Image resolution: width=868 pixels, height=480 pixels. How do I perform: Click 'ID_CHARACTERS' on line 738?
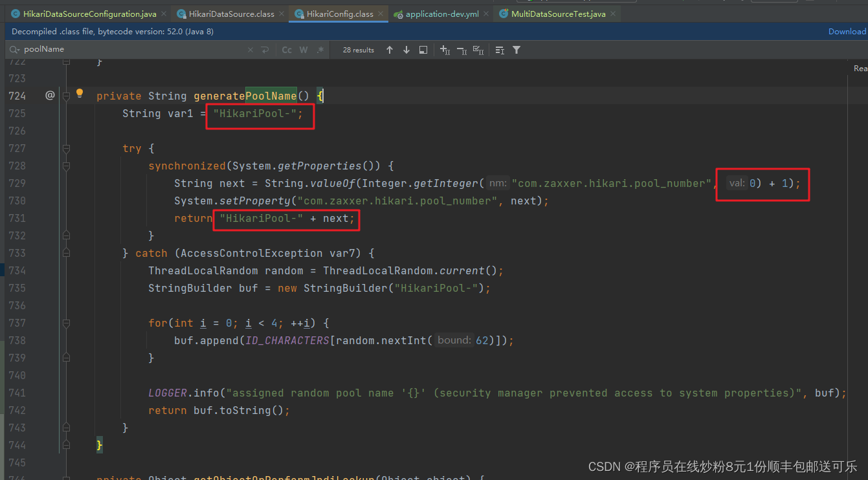point(287,340)
